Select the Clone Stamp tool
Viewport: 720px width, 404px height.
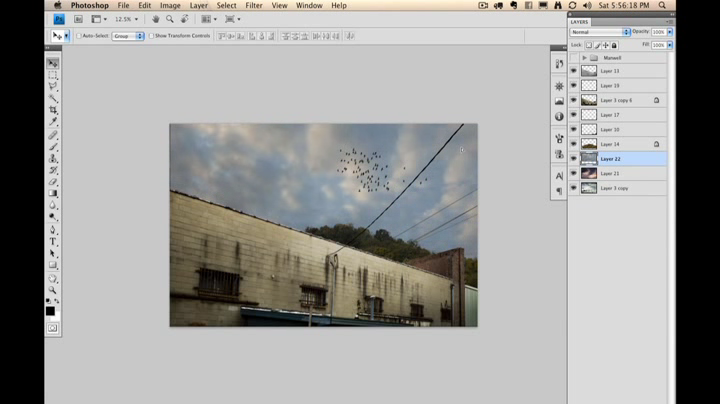coord(53,159)
